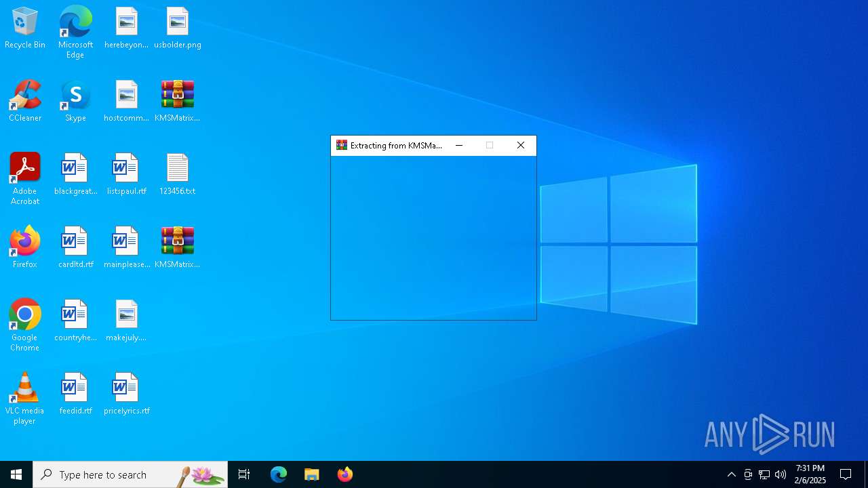Launch Firefox from the taskbar
The height and width of the screenshot is (488, 868).
[345, 474]
